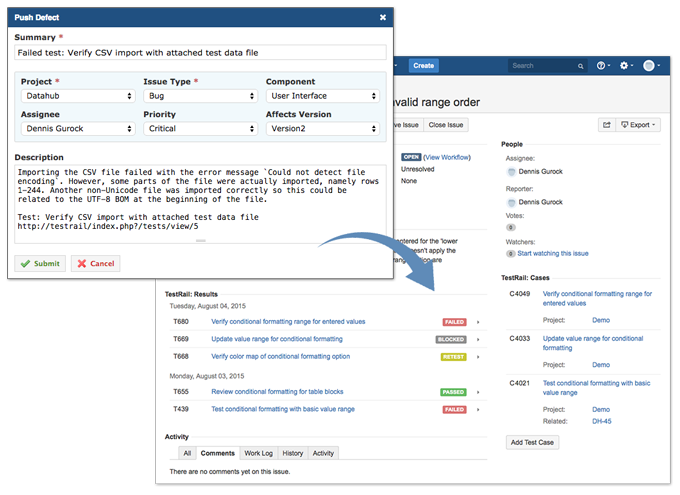
Task: Select the 'Monday, August 03, 2015' date heading
Action: tap(207, 376)
